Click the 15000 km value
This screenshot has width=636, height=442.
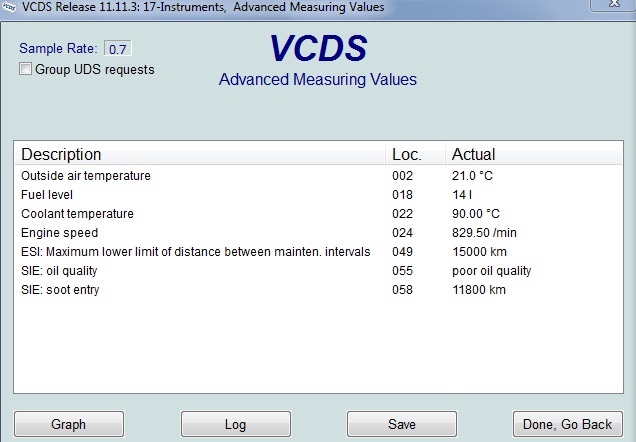pyautogui.click(x=479, y=252)
